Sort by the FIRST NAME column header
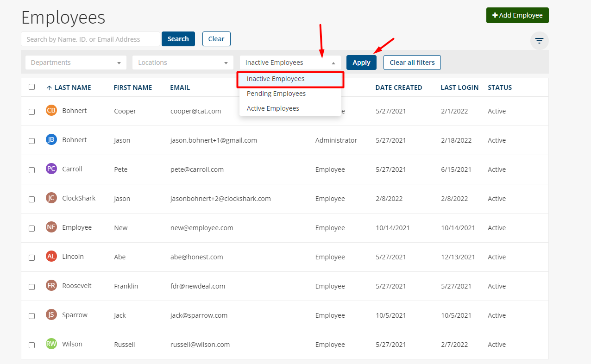Viewport: 591px width, 364px height. click(x=133, y=88)
